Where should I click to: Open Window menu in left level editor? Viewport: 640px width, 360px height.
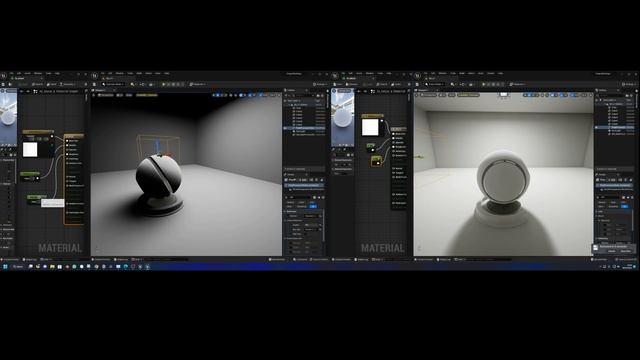point(120,73)
